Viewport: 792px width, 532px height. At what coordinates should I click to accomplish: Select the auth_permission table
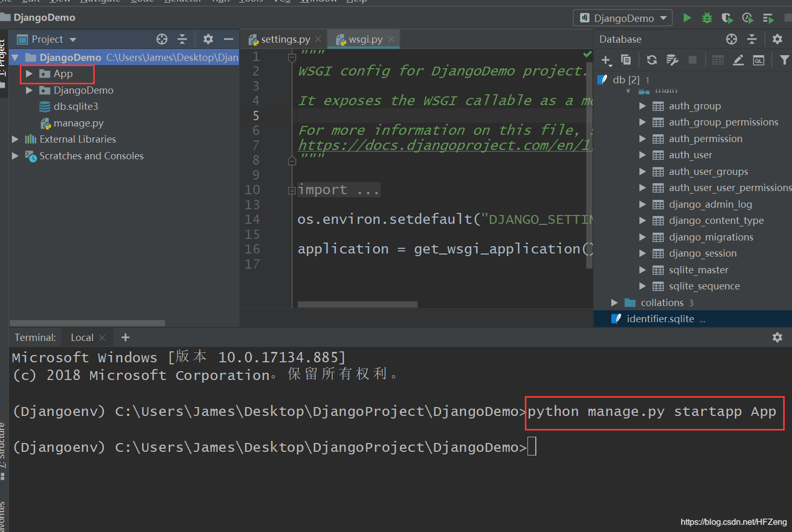pyautogui.click(x=705, y=139)
